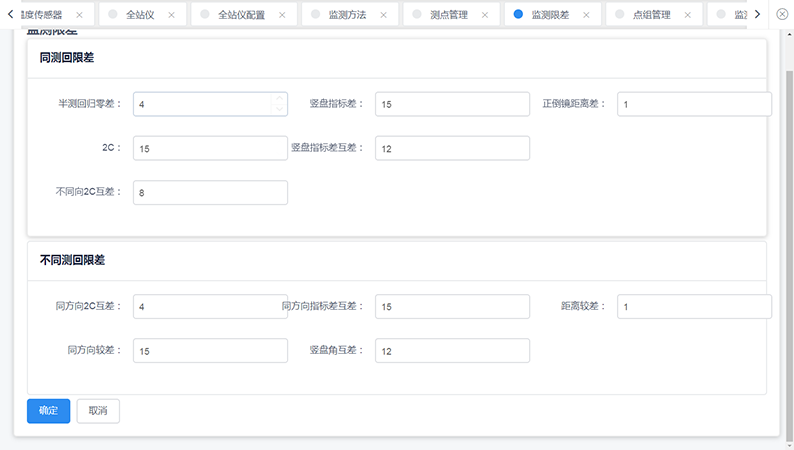The height and width of the screenshot is (450, 794).
Task: Close the 全站仪配置 tab
Action: pyautogui.click(x=281, y=15)
